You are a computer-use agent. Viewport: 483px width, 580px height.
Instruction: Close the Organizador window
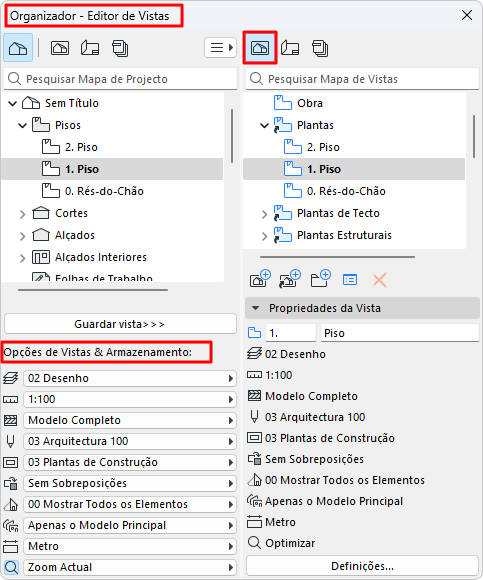pos(467,15)
